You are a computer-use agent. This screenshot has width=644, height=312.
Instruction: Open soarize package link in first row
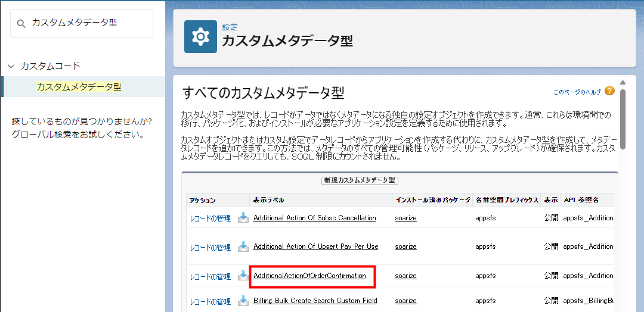[x=405, y=218]
